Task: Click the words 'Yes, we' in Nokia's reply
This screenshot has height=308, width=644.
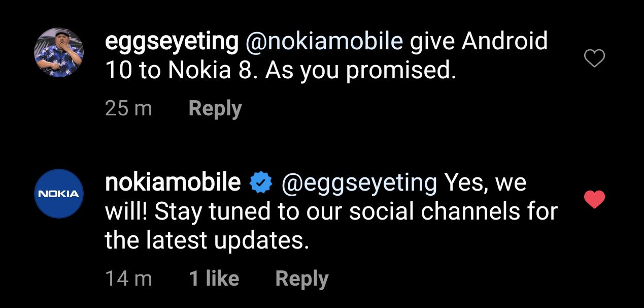Action: pos(485,183)
